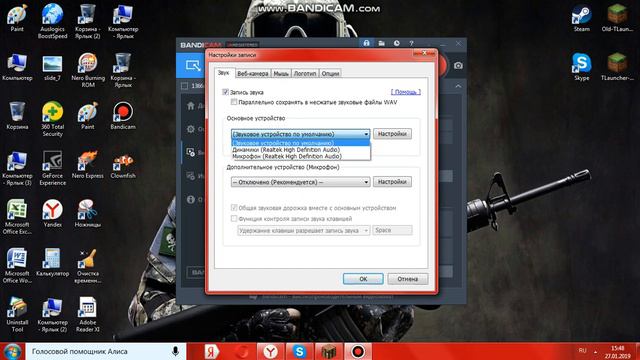Launch Skype desktop shortcut

click(582, 67)
